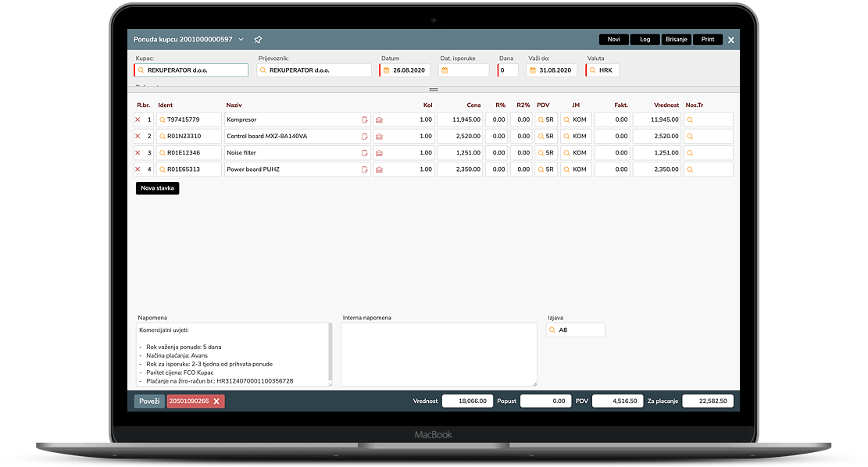The width and height of the screenshot is (868, 467).
Task: Open warehouse stock icon for Noise filter row
Action: [x=379, y=153]
